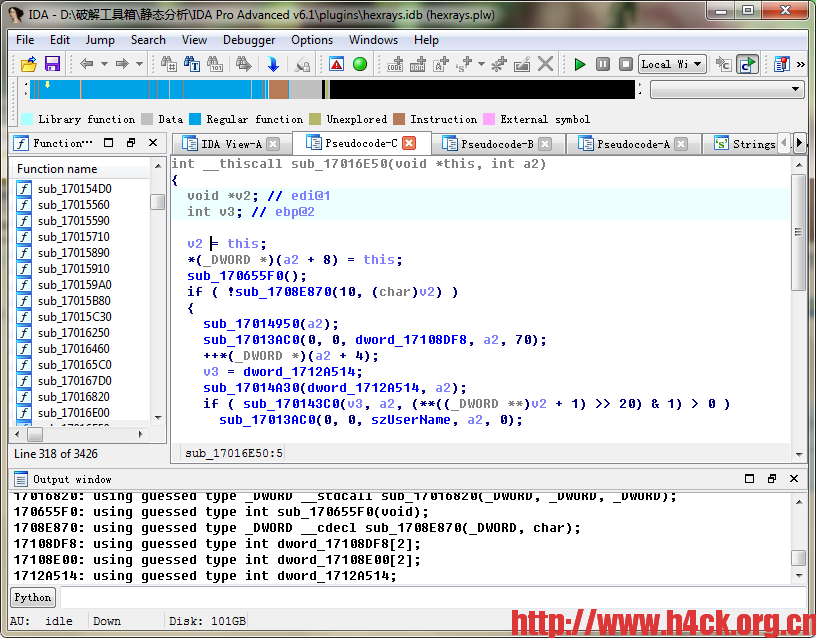This screenshot has height=638, width=816.
Task: Open the Debugger menu
Action: point(249,40)
